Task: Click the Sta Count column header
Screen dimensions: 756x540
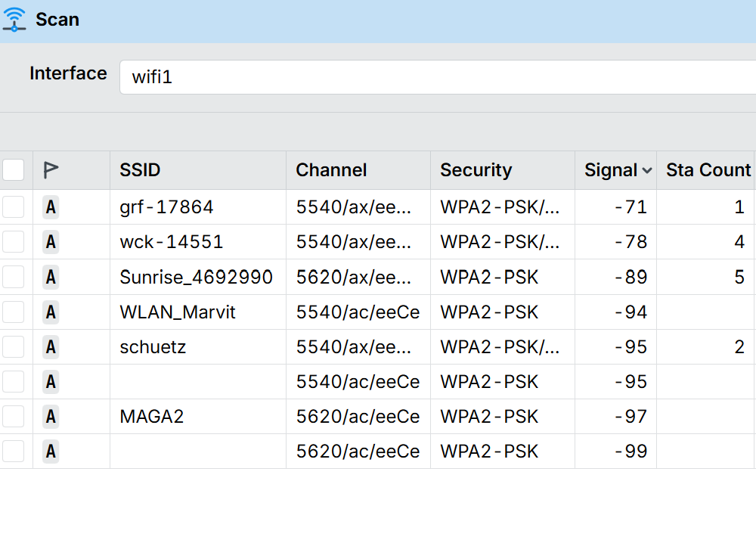Action: point(708,170)
